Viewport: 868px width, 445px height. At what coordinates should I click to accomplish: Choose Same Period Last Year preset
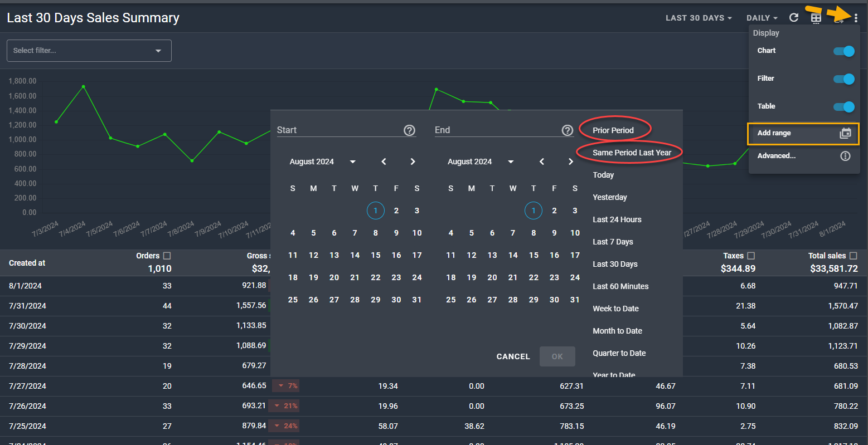click(632, 153)
